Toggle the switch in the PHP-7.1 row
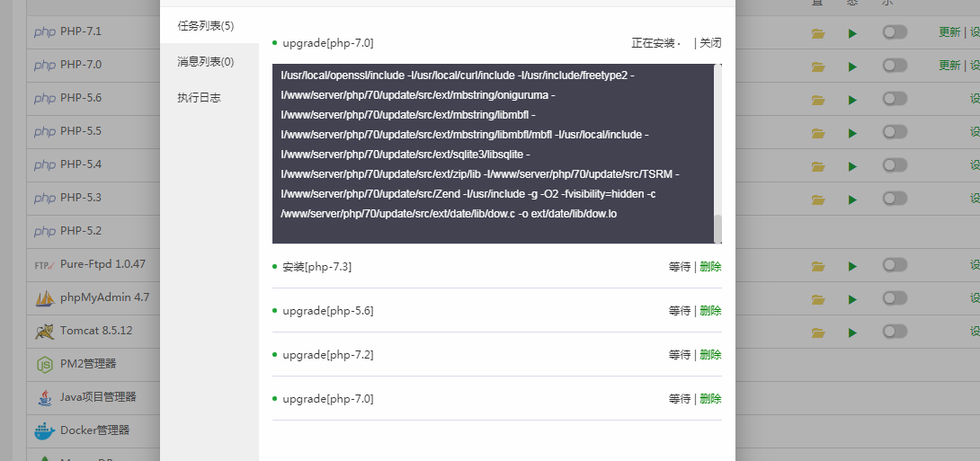 [x=895, y=31]
